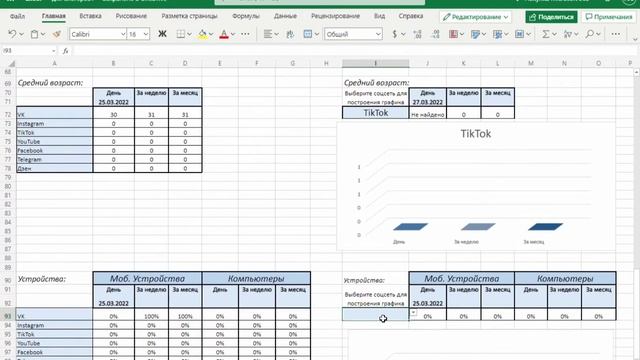Image resolution: width=640 pixels, height=360 pixels.
Task: Open ribbon overflow ellipsis at right
Action: pos(616,34)
